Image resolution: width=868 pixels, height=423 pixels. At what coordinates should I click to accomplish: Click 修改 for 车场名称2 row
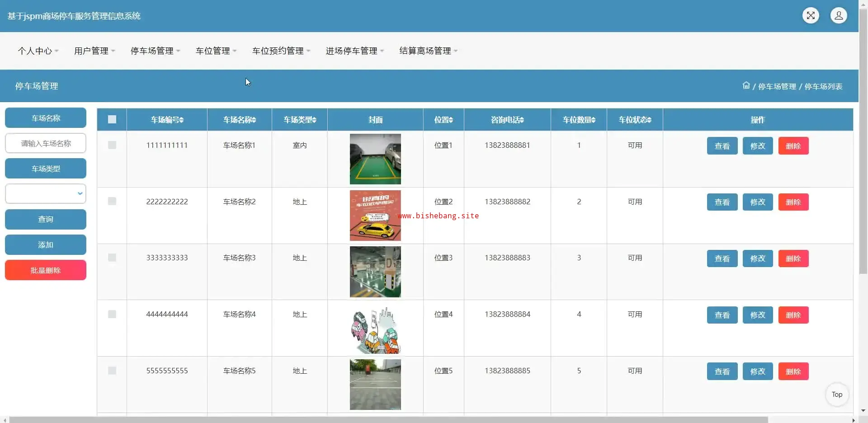758,202
